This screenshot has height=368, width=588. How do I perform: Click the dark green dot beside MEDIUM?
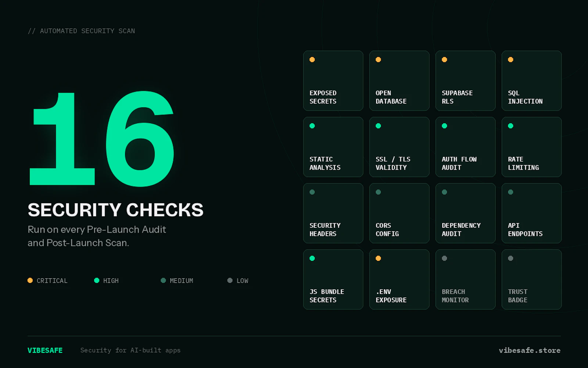click(163, 280)
